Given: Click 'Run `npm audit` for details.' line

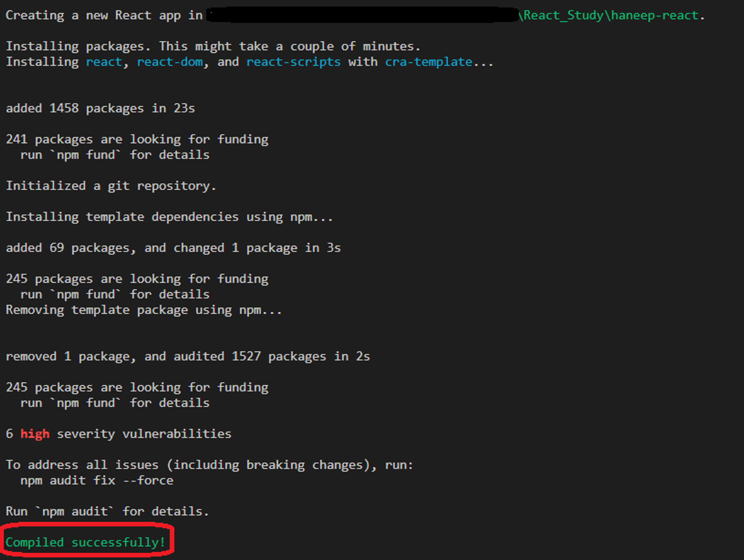Looking at the screenshot, I should (x=107, y=511).
